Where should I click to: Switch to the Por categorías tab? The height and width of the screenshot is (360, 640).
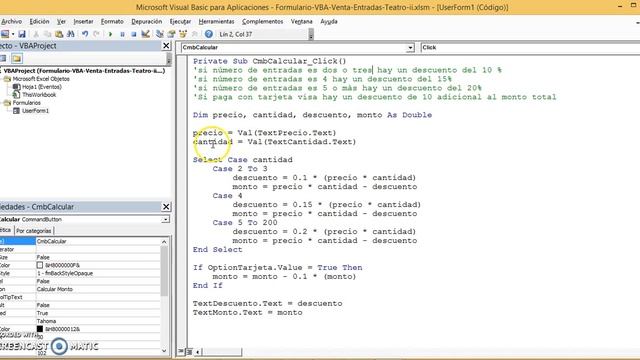(x=34, y=231)
